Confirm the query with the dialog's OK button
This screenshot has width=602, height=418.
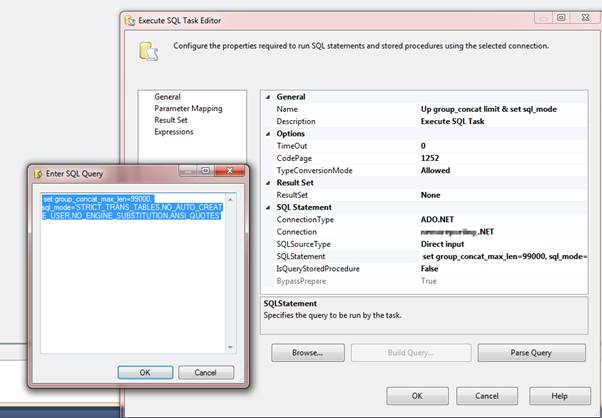[x=144, y=372]
